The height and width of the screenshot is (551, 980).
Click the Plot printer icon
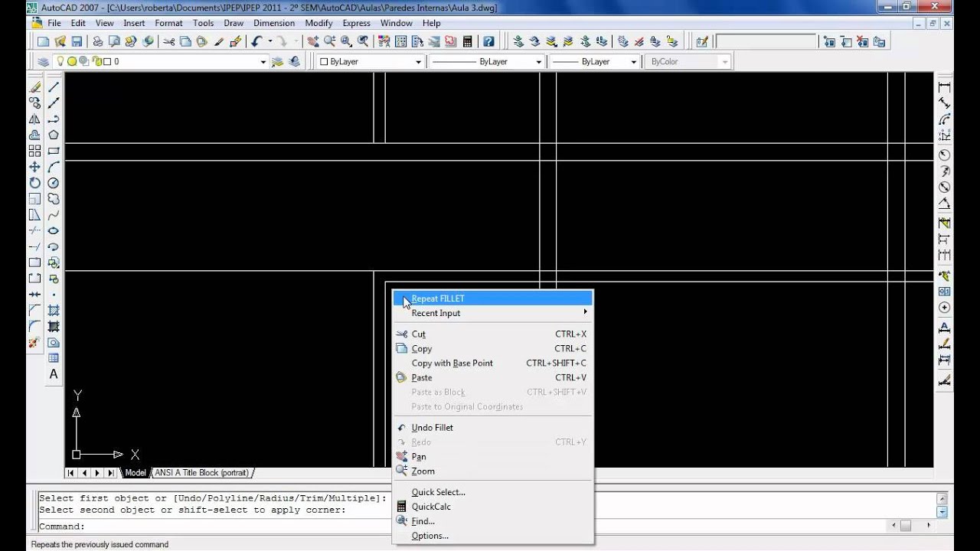point(98,41)
